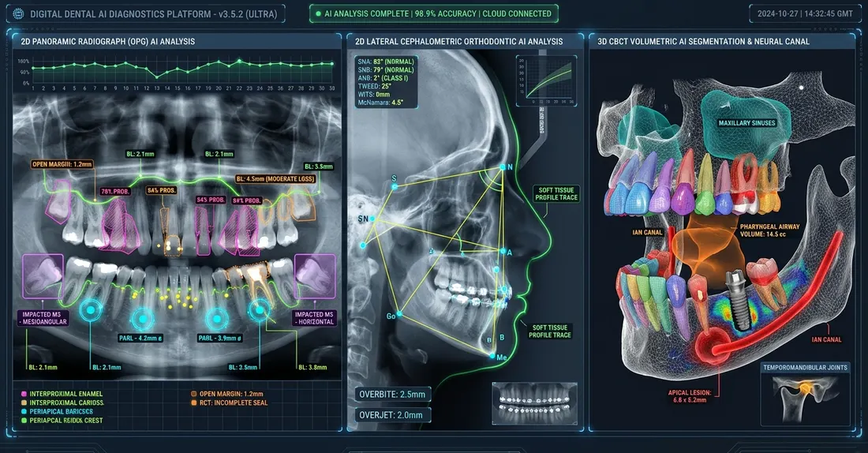Select the 2D Panoramic Radiograph (OPG) AI Analysis panel title
868x453 pixels.
[x=107, y=41]
